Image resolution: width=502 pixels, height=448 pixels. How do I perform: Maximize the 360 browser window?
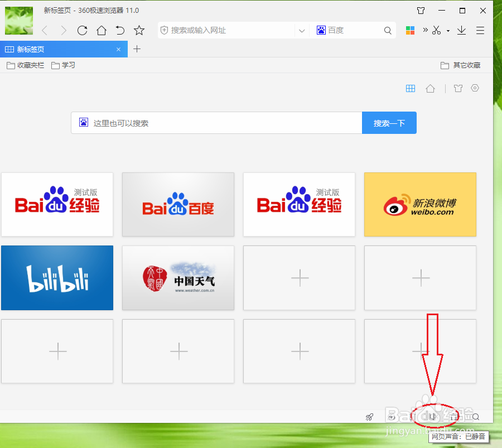462,11
